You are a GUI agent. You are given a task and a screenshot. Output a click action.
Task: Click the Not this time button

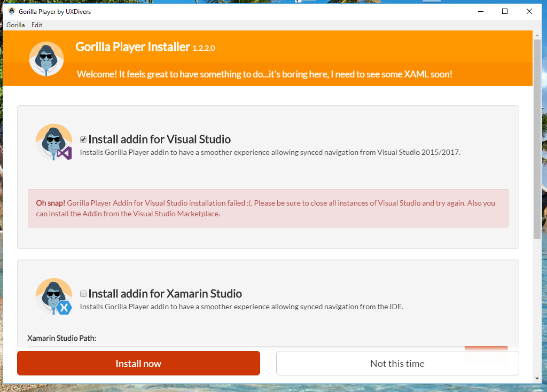(397, 363)
